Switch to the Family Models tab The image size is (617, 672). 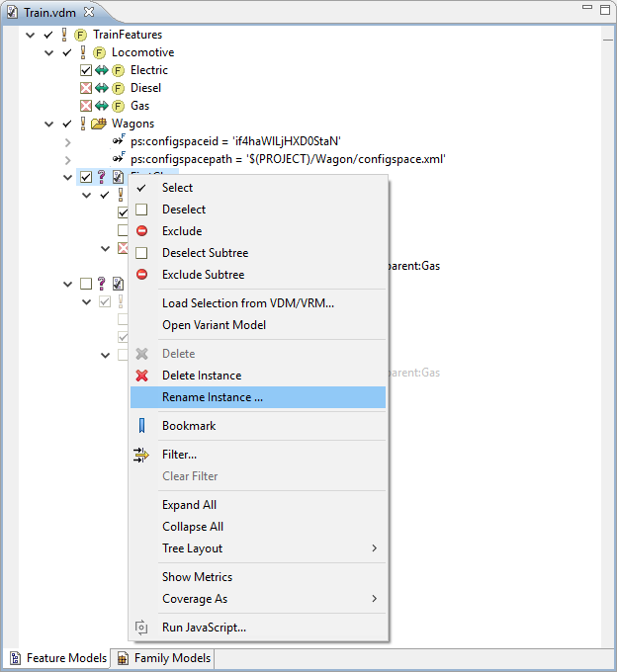[163, 658]
